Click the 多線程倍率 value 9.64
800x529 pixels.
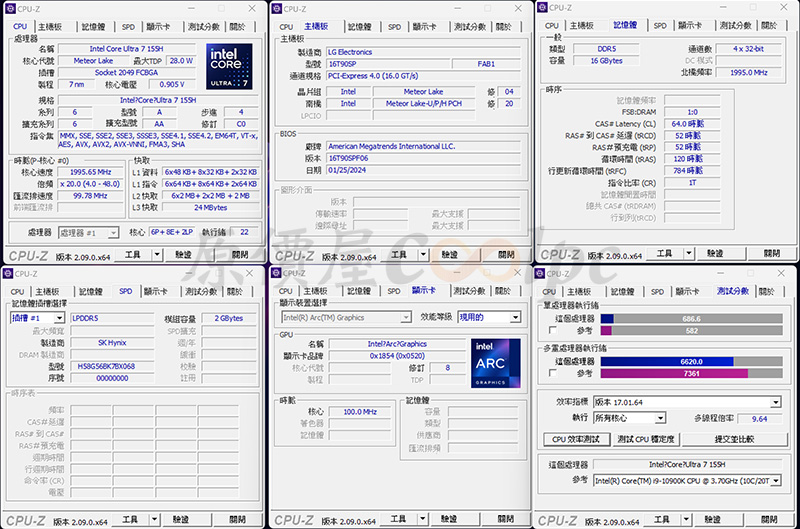click(760, 418)
